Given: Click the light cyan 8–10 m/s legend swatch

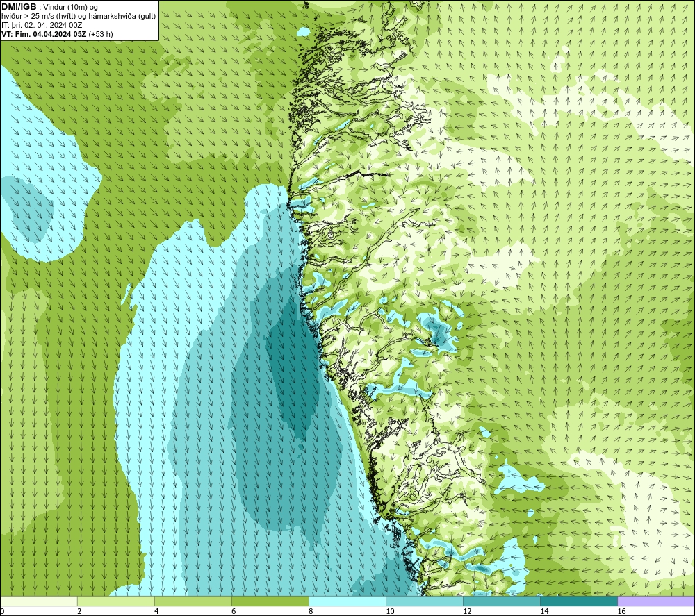Looking at the screenshot, I should (347, 601).
